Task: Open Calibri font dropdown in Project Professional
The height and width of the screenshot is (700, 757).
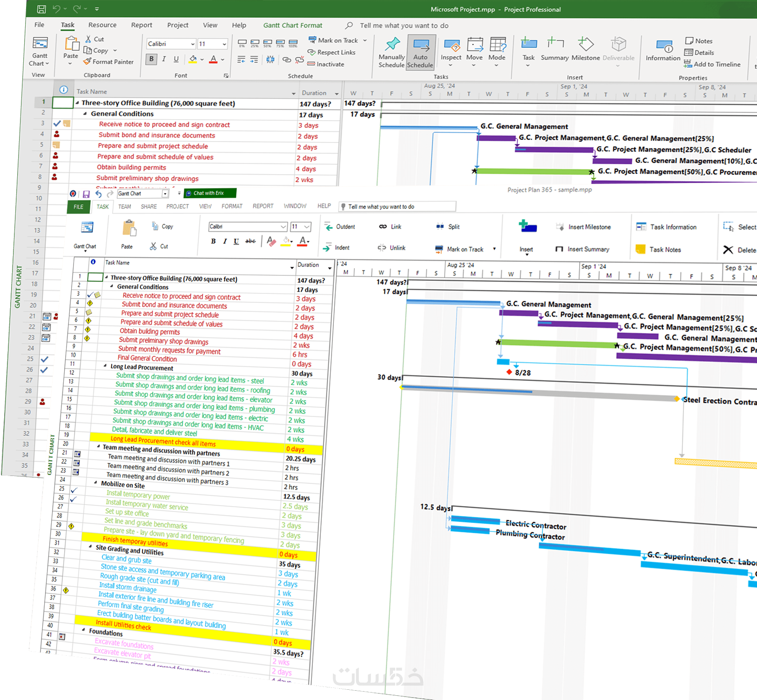Action: 192,44
